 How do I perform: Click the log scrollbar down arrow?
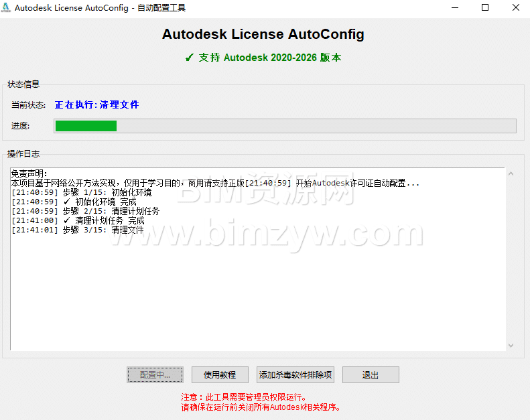click(x=511, y=346)
